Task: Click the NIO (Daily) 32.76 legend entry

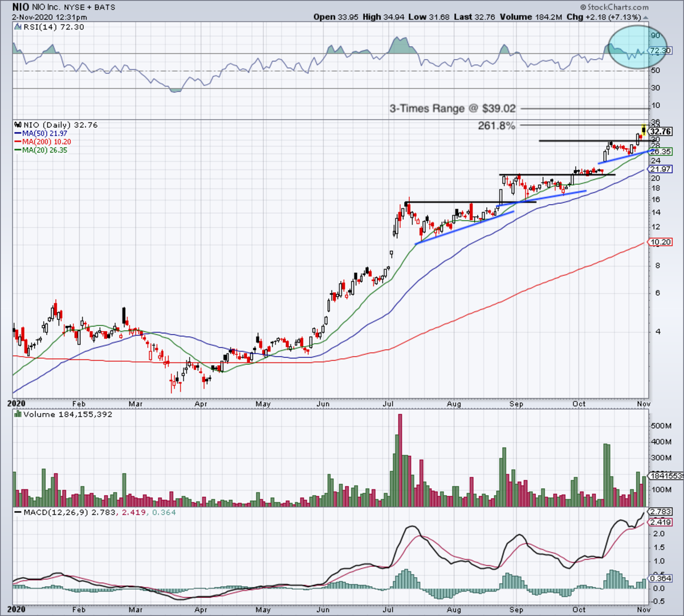Action: (x=56, y=125)
